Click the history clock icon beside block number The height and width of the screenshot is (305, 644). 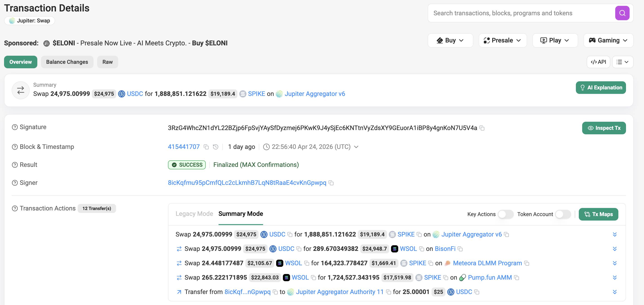point(215,147)
